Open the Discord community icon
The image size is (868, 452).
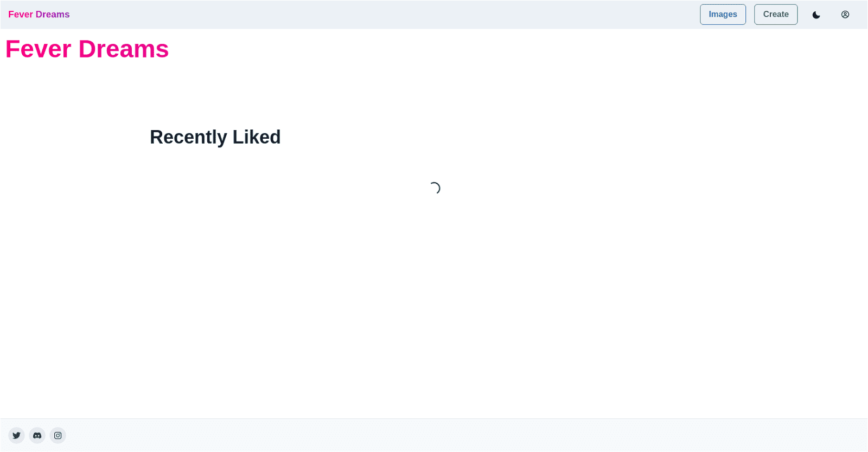37,435
